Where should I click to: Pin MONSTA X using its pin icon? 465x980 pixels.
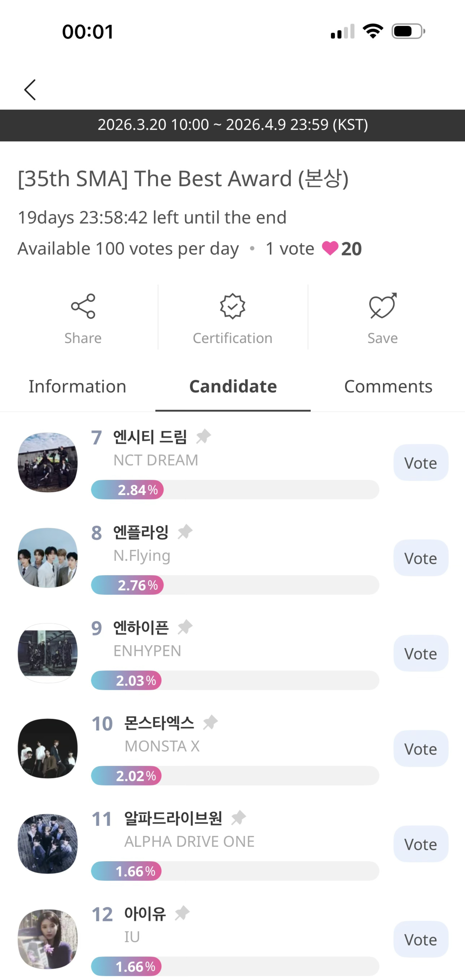click(x=210, y=722)
